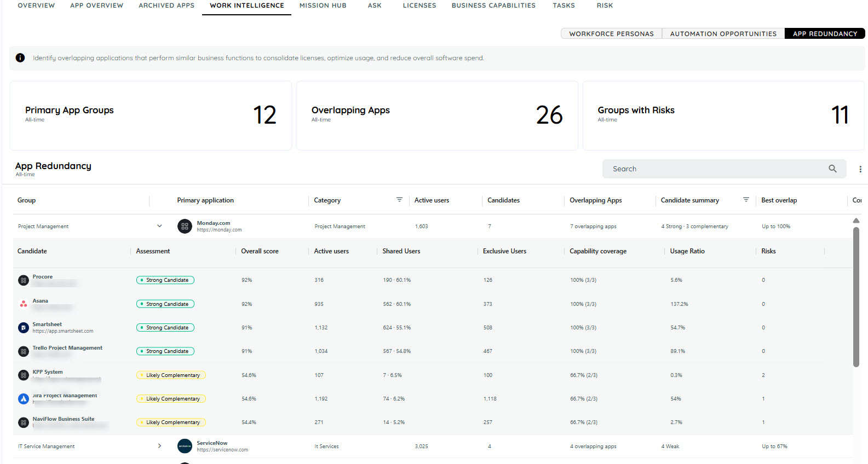Click the Assessment column header
This screenshot has width=868, height=464.
pos(153,251)
